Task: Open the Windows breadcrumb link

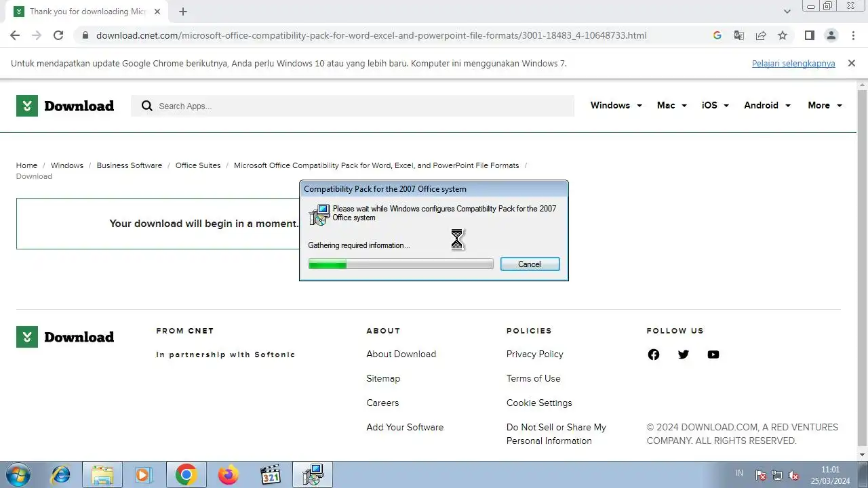Action: 67,165
